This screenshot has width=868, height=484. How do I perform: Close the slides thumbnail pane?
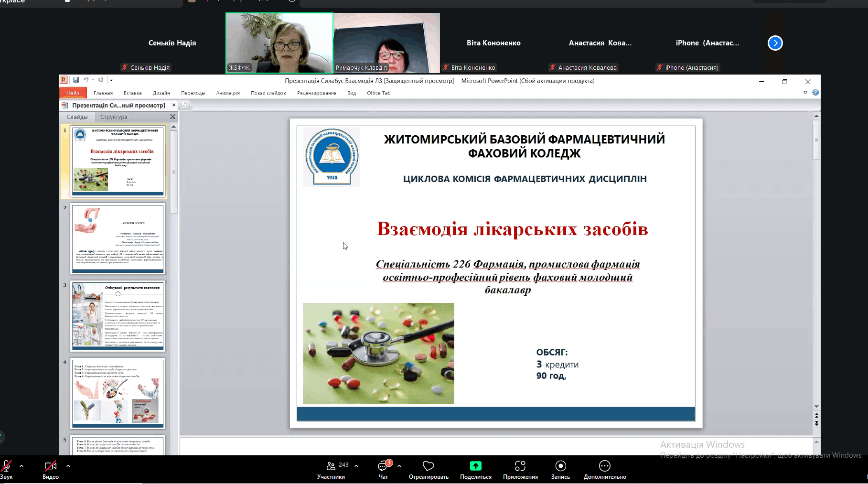click(172, 117)
